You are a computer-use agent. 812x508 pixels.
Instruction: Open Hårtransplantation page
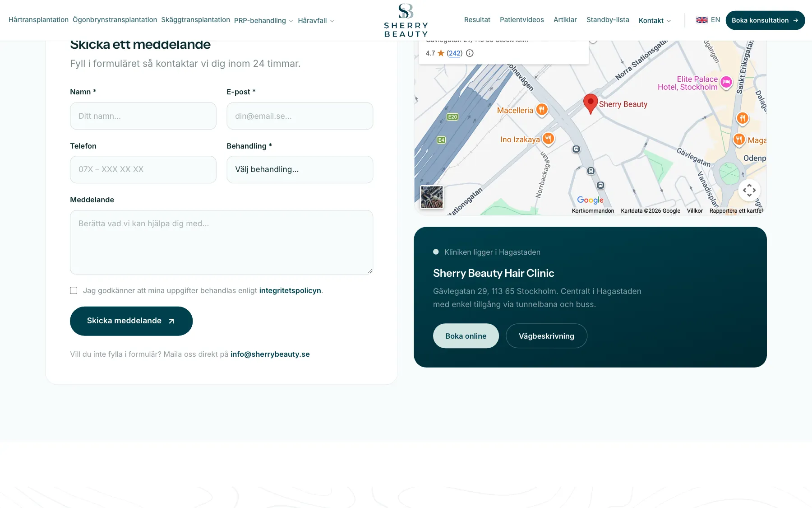[x=38, y=20]
